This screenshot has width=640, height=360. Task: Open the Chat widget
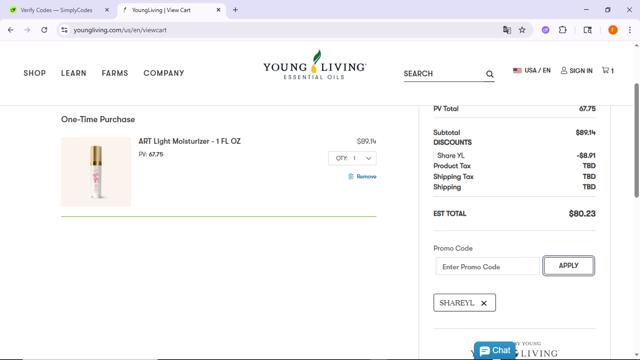495,351
